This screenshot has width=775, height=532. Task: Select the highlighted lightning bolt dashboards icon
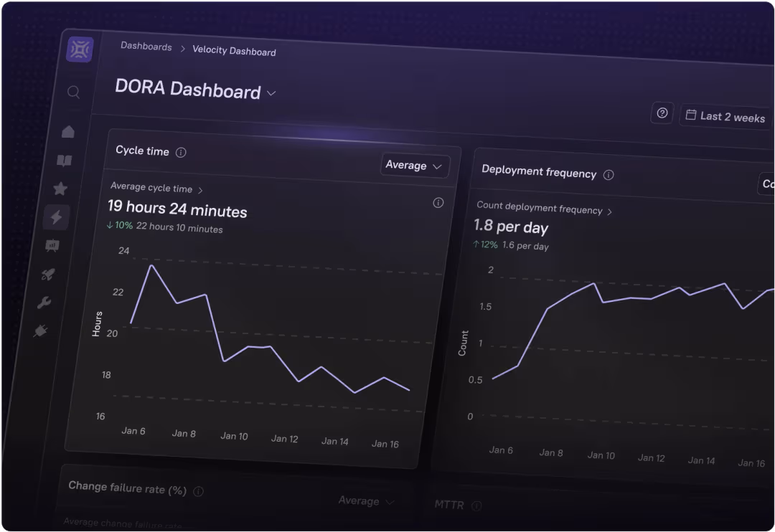click(x=57, y=217)
